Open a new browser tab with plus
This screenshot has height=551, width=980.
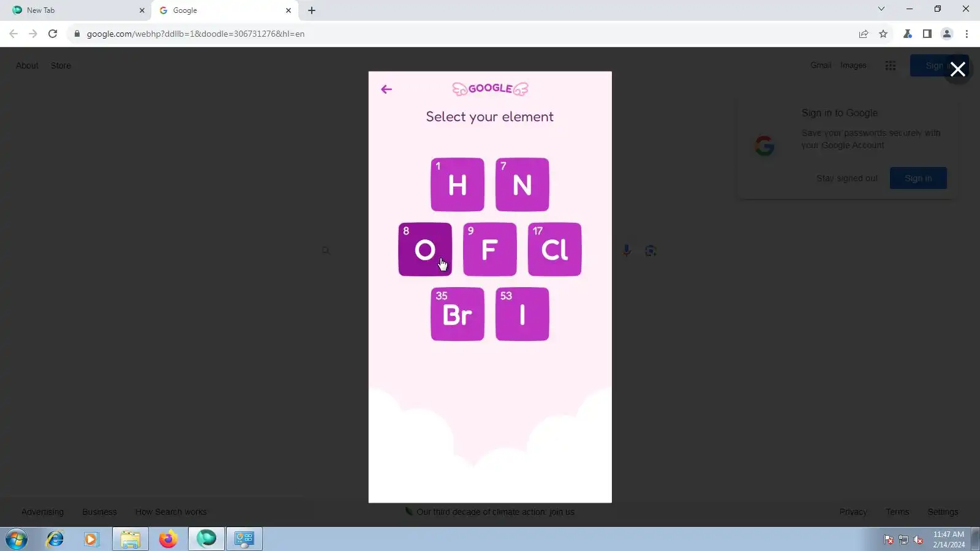(312, 10)
